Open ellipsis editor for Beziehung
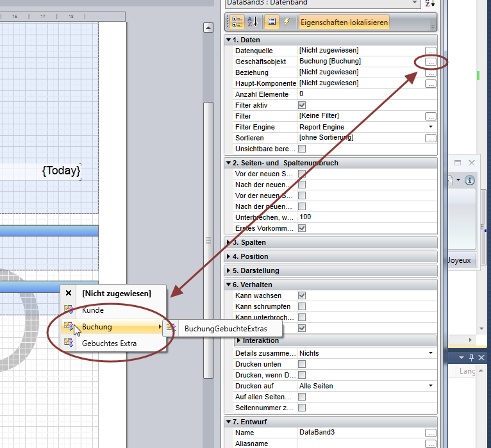The image size is (491, 448). (431, 73)
